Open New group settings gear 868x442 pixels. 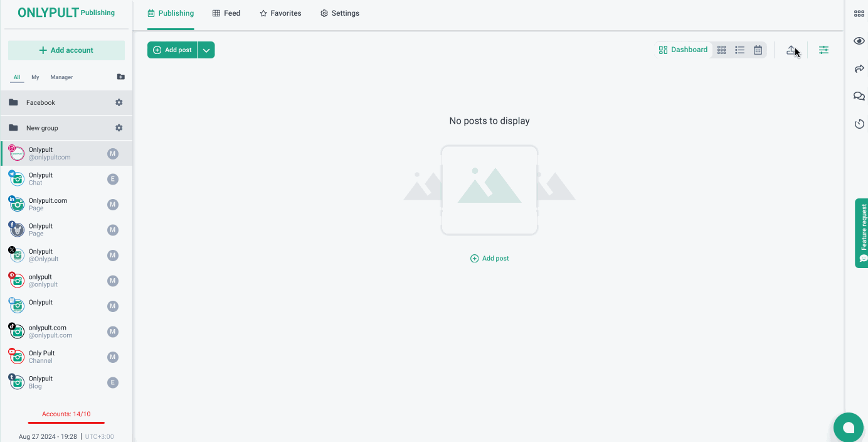tap(119, 128)
